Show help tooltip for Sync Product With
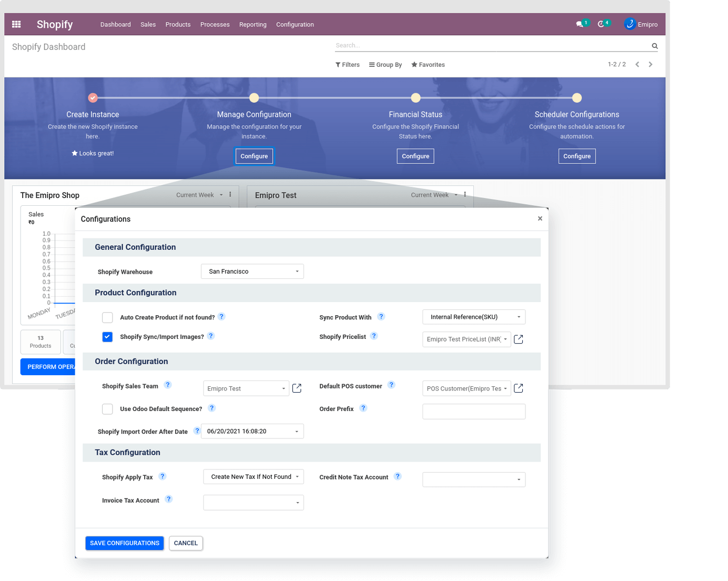Image resolution: width=728 pixels, height=581 pixels. [381, 317]
